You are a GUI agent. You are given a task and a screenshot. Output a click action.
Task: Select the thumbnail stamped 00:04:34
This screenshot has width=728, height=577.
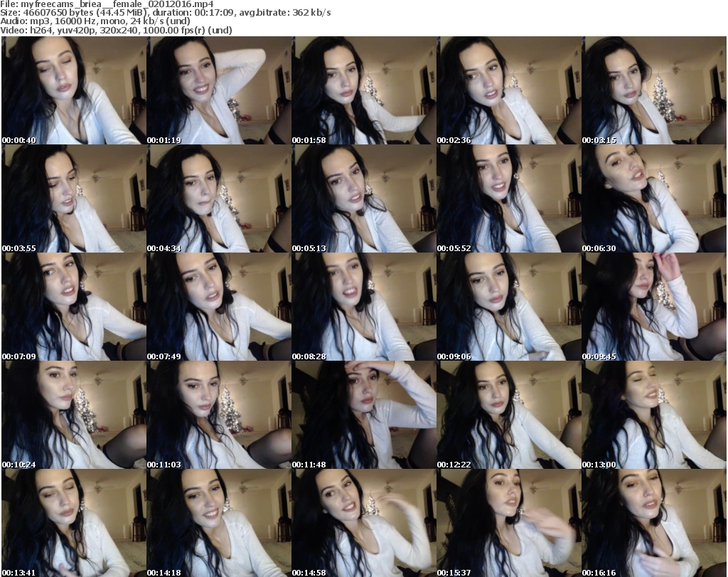click(x=219, y=198)
